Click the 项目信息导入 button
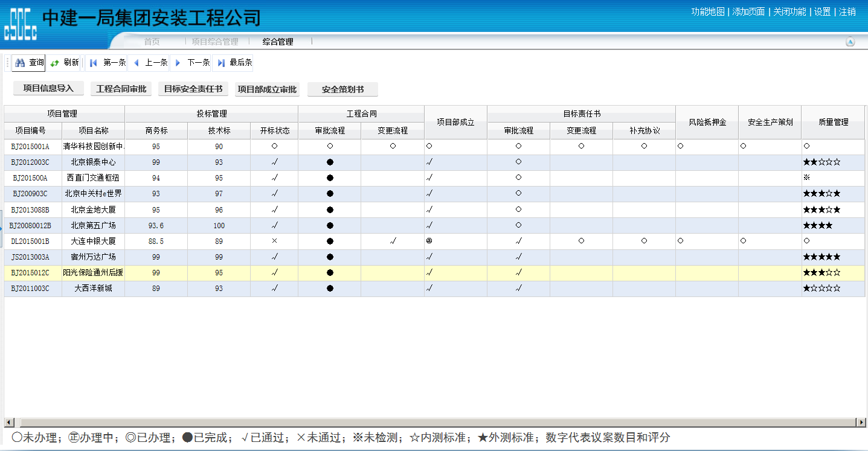868x451 pixels. click(x=48, y=89)
